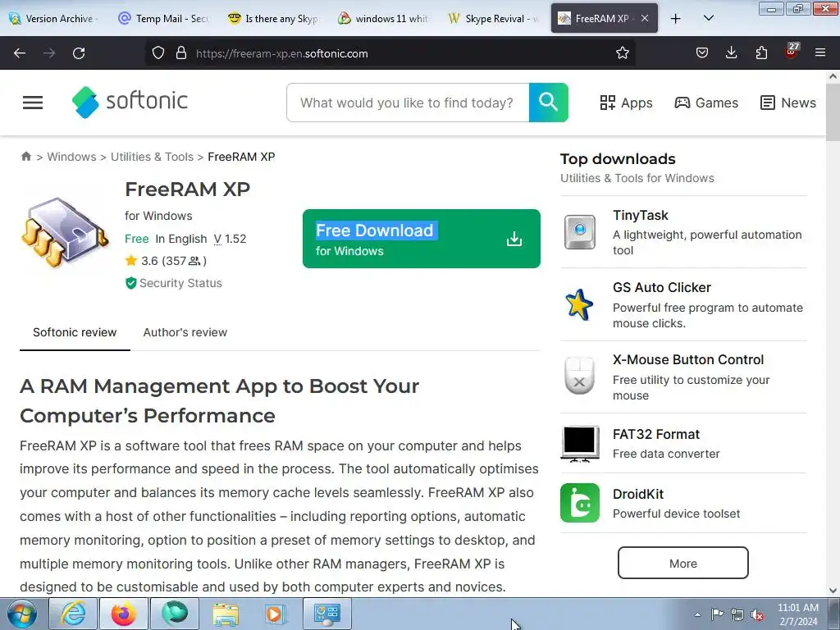Select the Softonic review tab
The width and height of the screenshot is (840, 630).
(x=75, y=332)
